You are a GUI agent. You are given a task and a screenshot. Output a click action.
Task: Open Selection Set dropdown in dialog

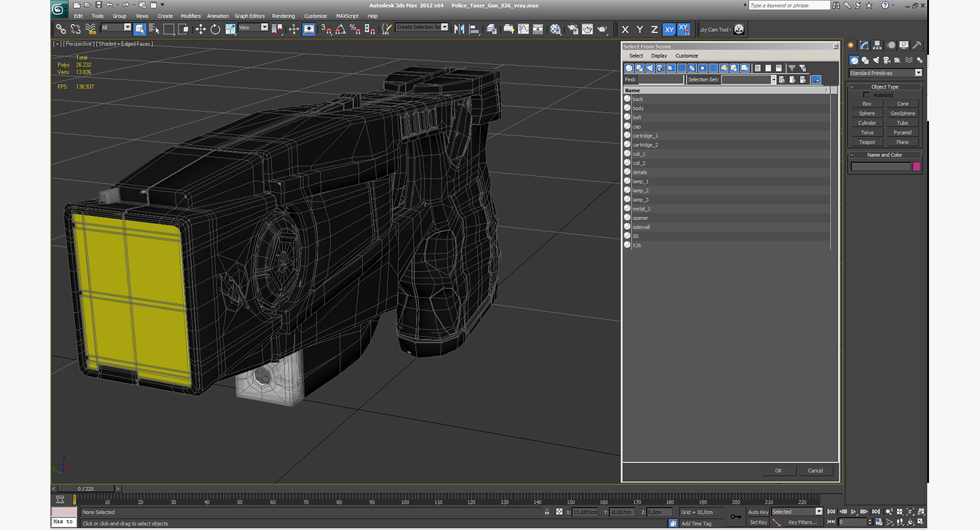748,79
